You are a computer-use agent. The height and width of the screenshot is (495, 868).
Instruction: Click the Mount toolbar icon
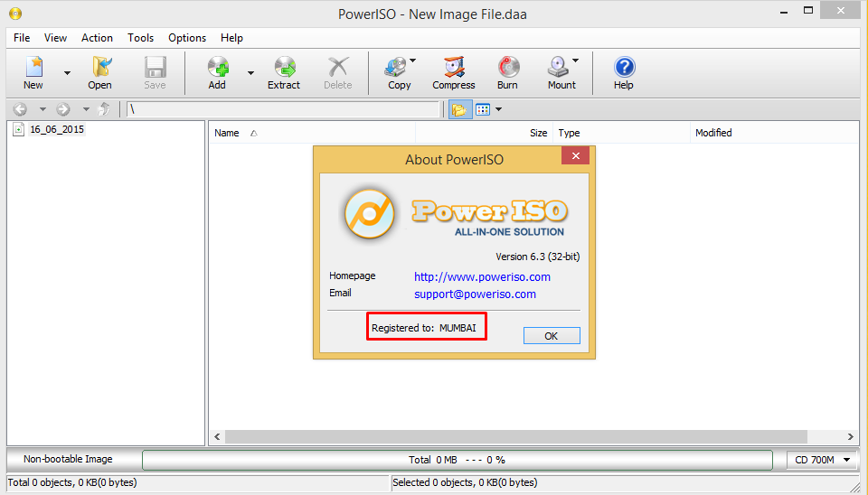tap(559, 72)
